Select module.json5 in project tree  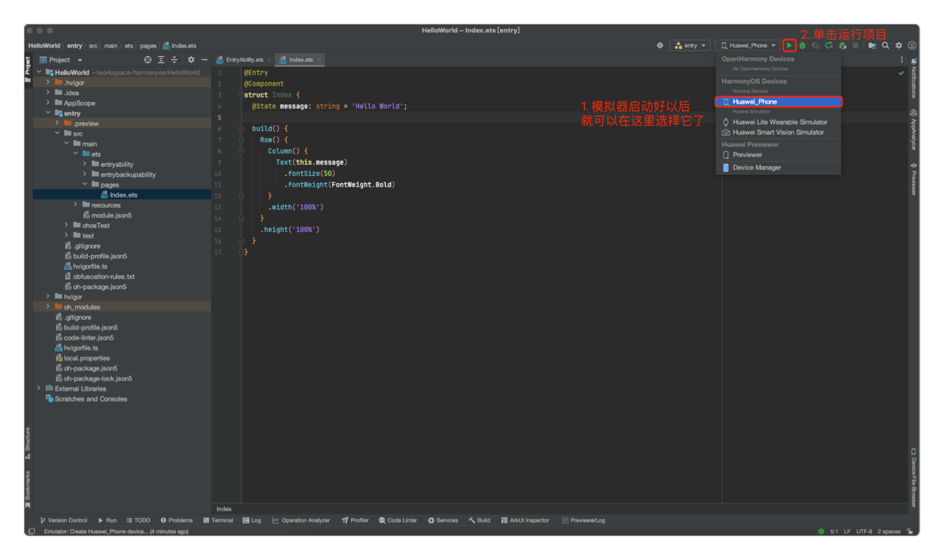[x=112, y=215]
